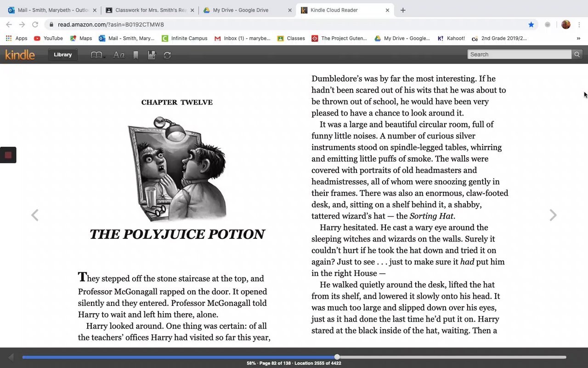Open the Go To book menu icon
Image resolution: width=588 pixels, height=368 pixels.
point(98,55)
